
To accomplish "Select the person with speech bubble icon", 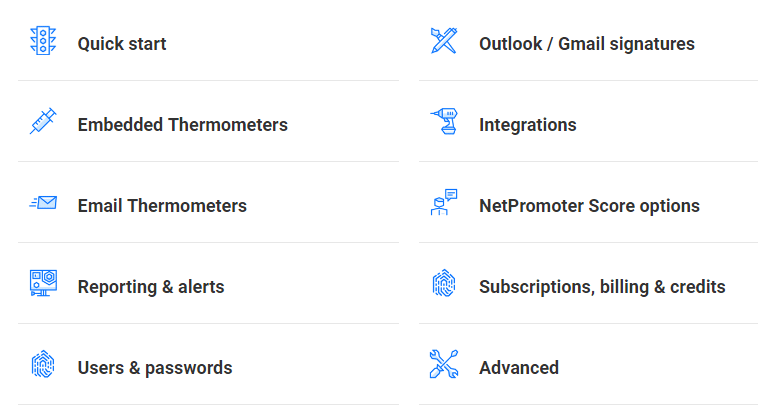I will click(x=444, y=202).
